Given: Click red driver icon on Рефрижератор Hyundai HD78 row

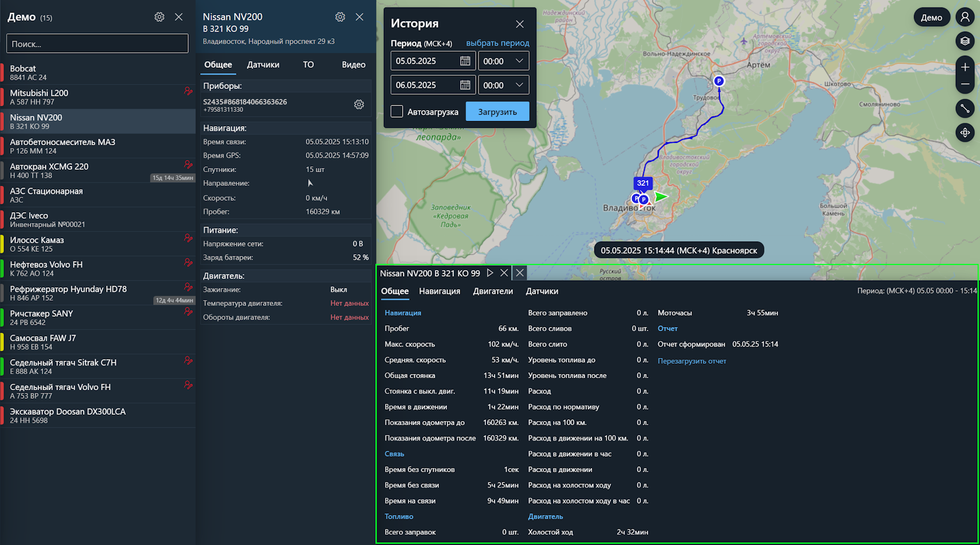Looking at the screenshot, I should click(188, 287).
